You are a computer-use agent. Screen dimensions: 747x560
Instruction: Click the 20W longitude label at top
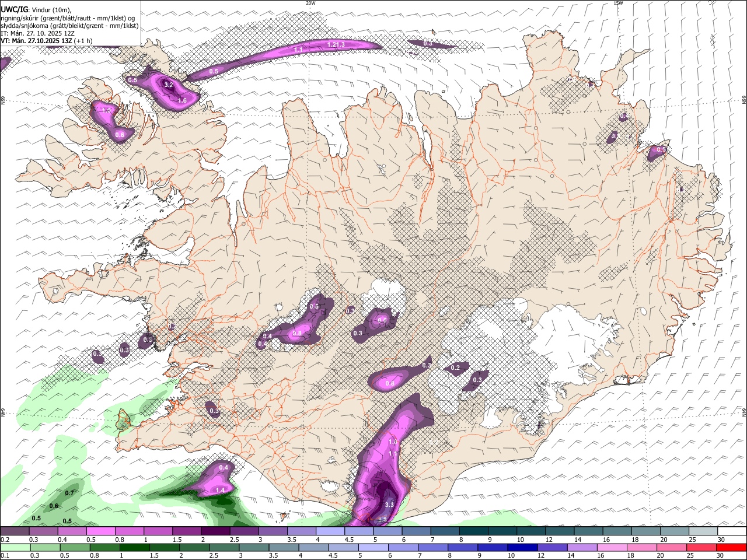[x=310, y=3]
